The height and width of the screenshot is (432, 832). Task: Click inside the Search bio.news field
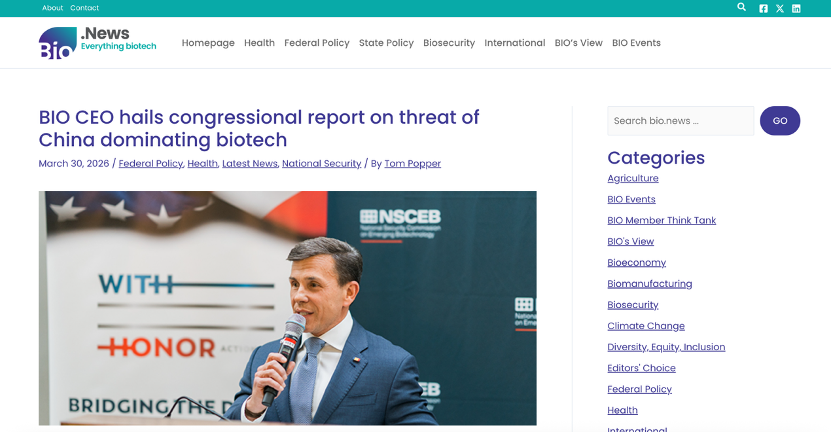pyautogui.click(x=680, y=121)
